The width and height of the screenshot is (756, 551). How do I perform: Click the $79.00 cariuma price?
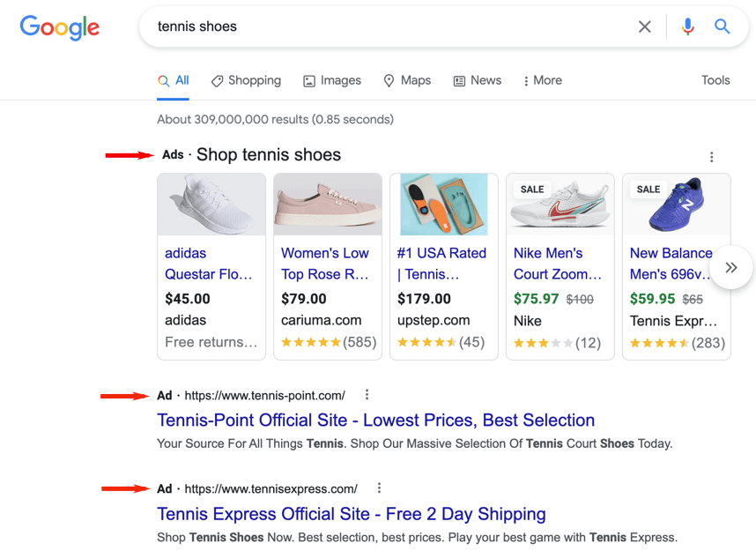[x=304, y=299]
